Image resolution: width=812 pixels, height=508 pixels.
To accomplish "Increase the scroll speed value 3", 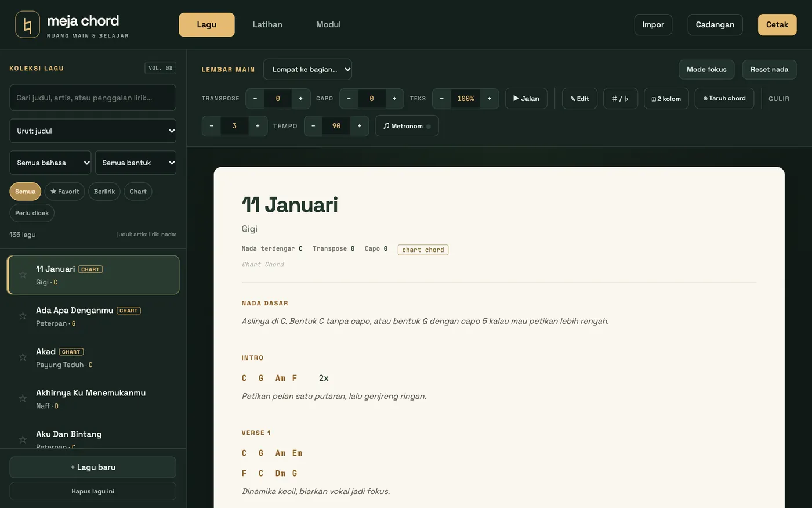I will pos(258,126).
